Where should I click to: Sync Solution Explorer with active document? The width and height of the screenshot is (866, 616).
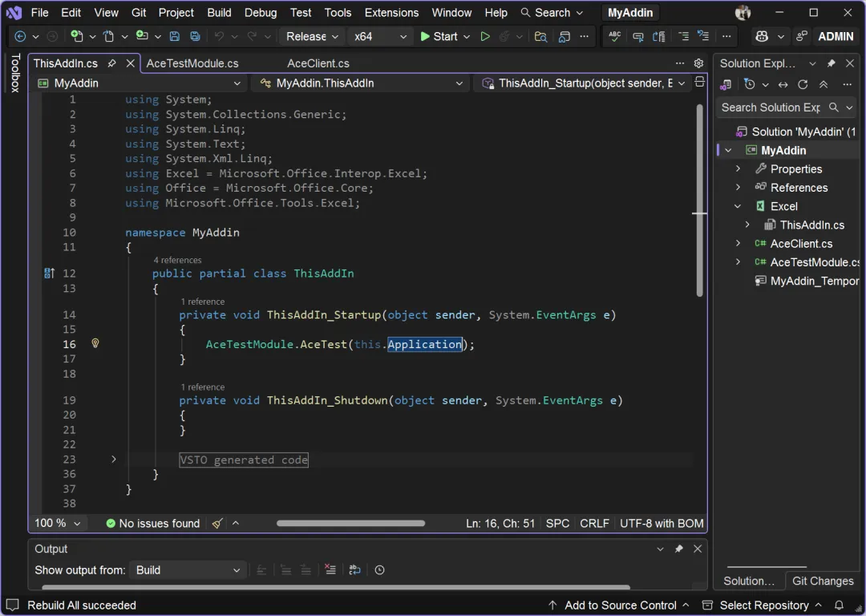pyautogui.click(x=783, y=85)
